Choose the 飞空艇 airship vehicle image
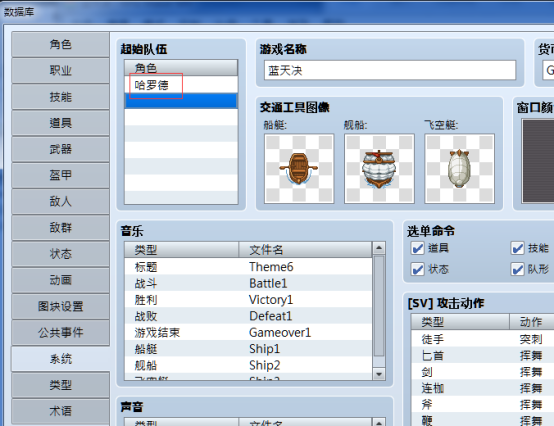The image size is (554, 426). pyautogui.click(x=459, y=168)
